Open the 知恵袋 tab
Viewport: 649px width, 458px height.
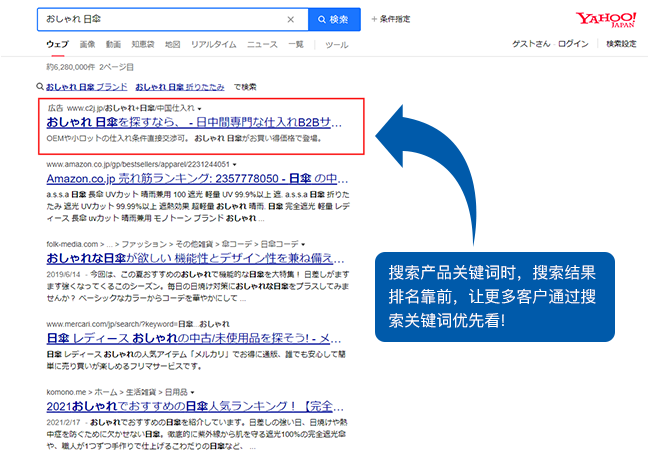[x=143, y=45]
